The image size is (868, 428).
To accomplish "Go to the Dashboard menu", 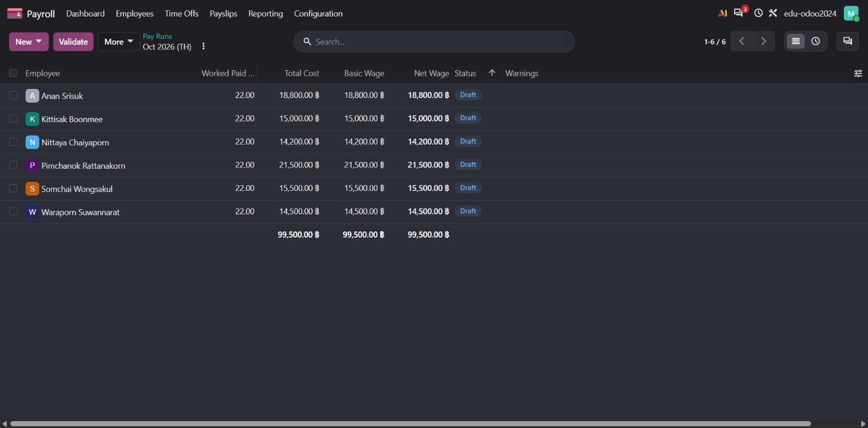I will tap(85, 13).
